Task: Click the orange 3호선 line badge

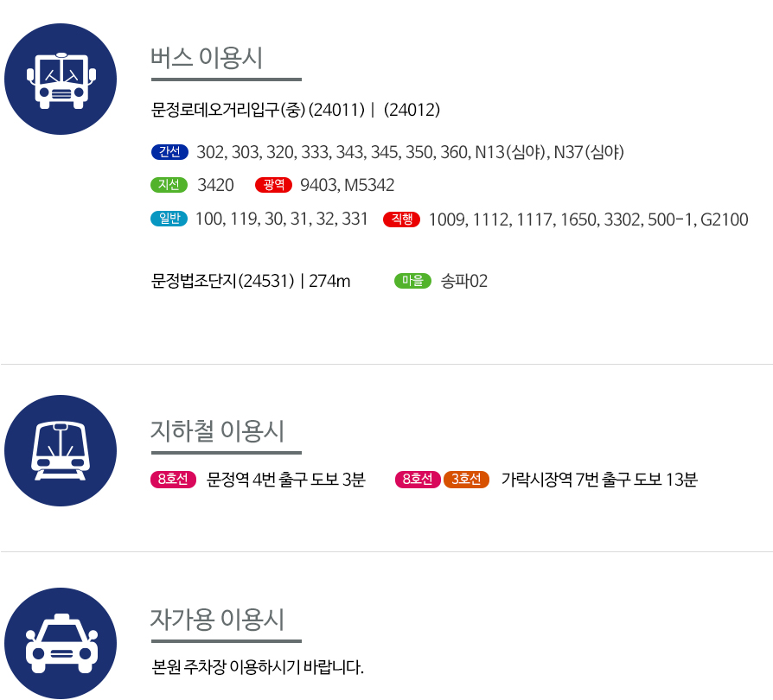Action: pos(466,480)
